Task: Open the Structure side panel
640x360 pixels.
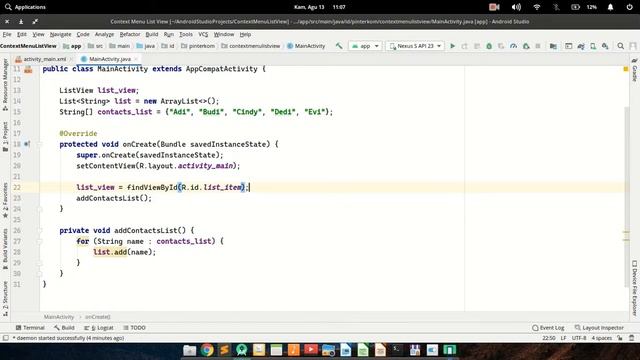Action: point(5,299)
